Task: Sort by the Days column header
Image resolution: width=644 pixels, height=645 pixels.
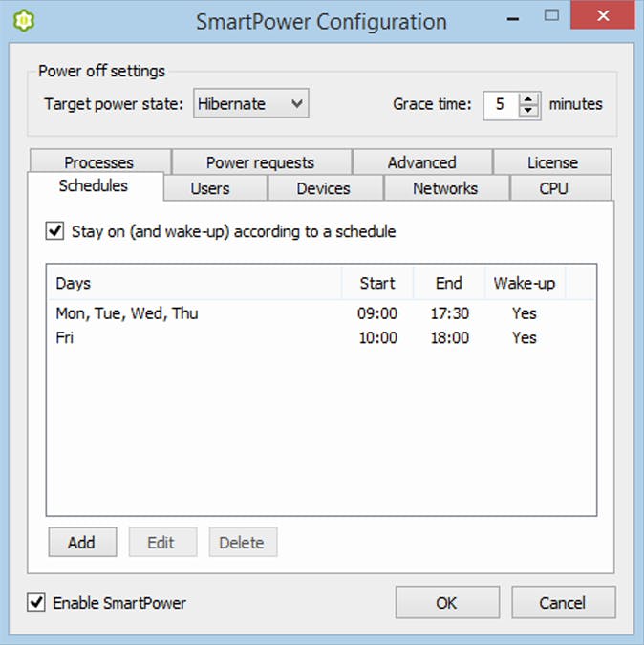Action: 194,283
